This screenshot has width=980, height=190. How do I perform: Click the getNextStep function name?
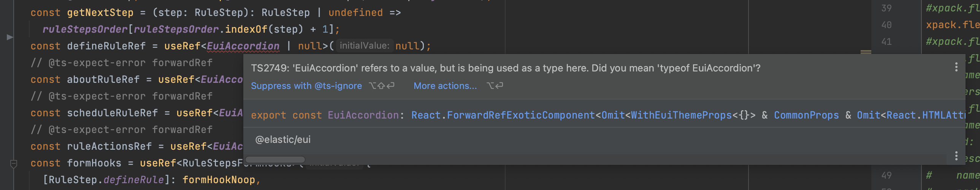pos(100,13)
